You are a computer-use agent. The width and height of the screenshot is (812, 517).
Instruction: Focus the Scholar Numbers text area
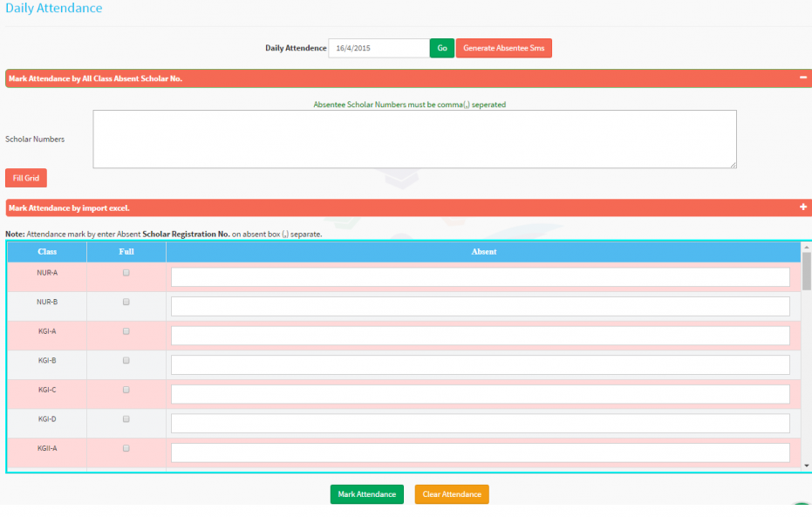click(x=414, y=139)
